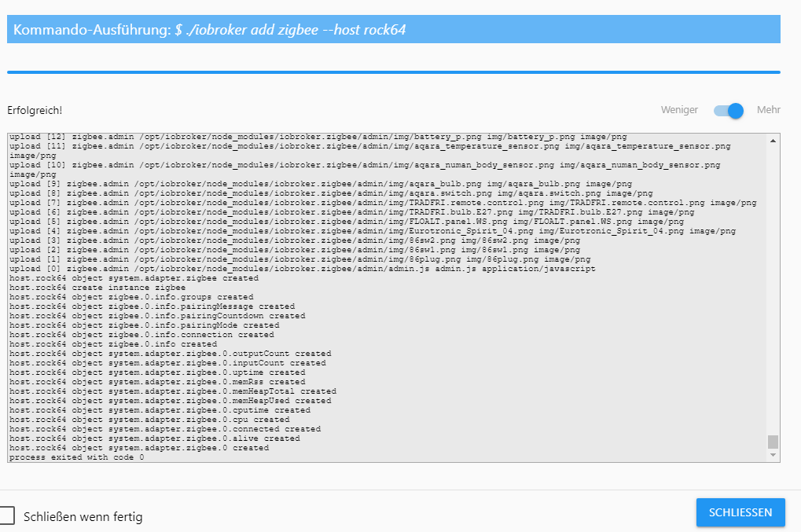
Task: Click the blue progress bar
Action: click(x=393, y=72)
